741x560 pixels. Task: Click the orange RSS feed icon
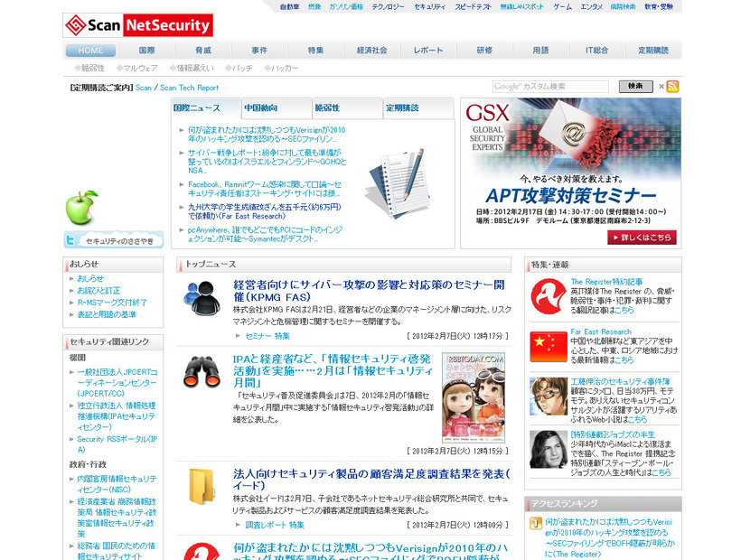click(x=672, y=87)
